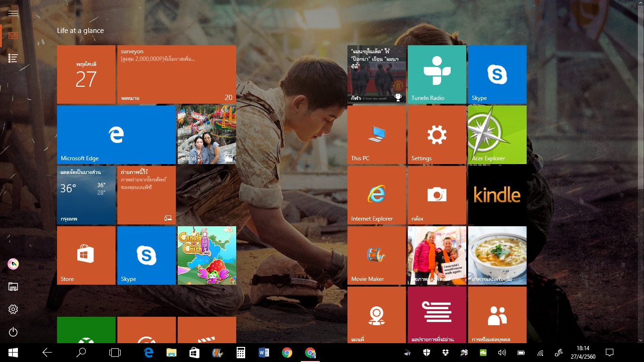Open the Mail tile from surveyon
Screen dimensions: 644x362
coord(177,74)
